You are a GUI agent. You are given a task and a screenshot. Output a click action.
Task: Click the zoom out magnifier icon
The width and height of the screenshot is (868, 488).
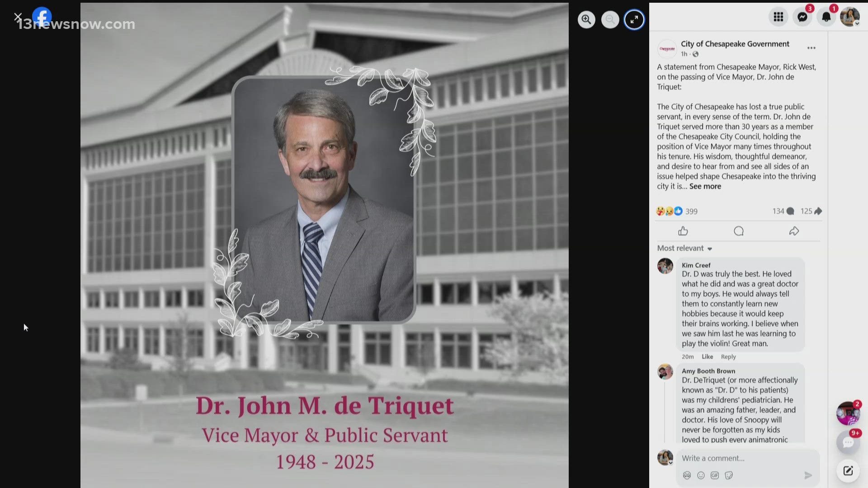tap(610, 19)
